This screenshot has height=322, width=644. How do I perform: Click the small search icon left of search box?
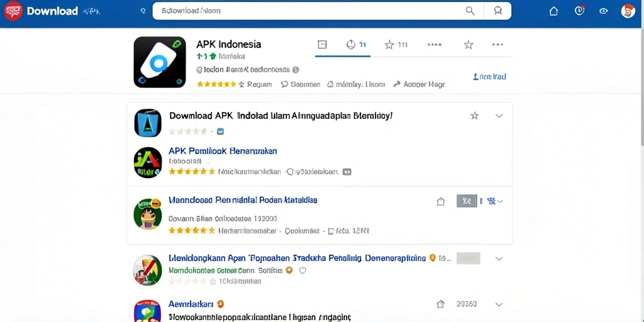[x=143, y=11]
